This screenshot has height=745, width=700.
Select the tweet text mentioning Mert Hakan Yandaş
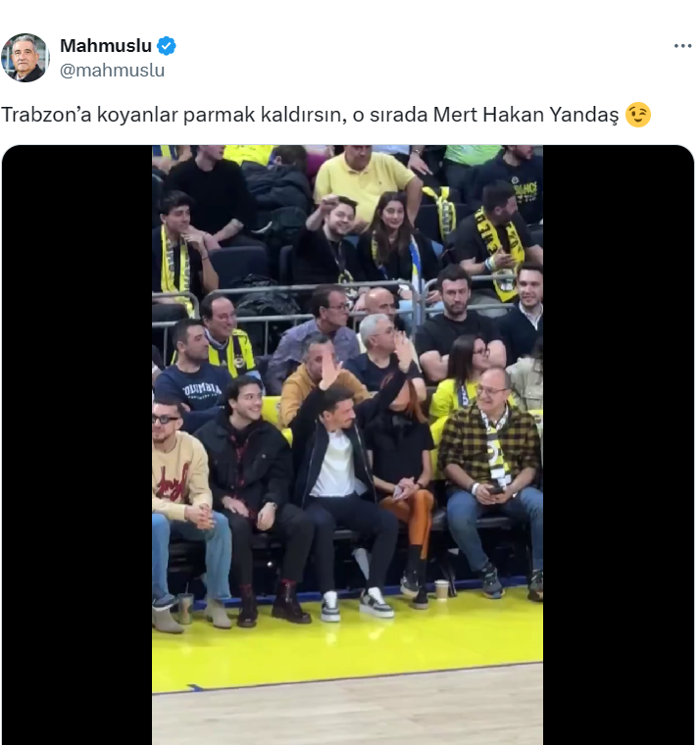325,115
